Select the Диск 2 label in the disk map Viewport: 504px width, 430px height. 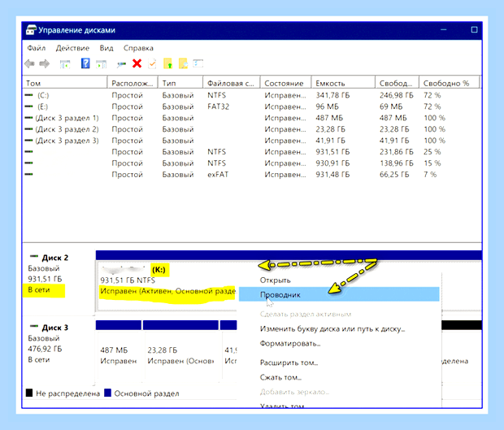pyautogui.click(x=55, y=258)
